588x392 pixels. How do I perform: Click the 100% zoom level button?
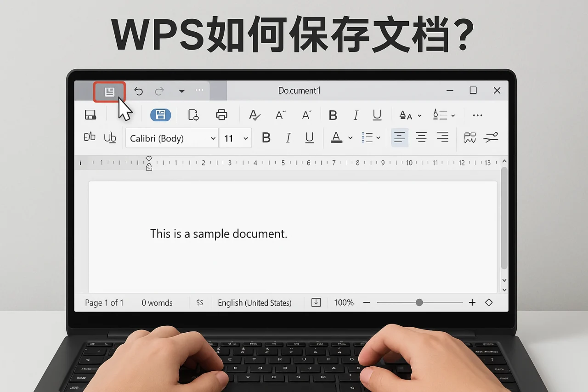click(x=343, y=302)
